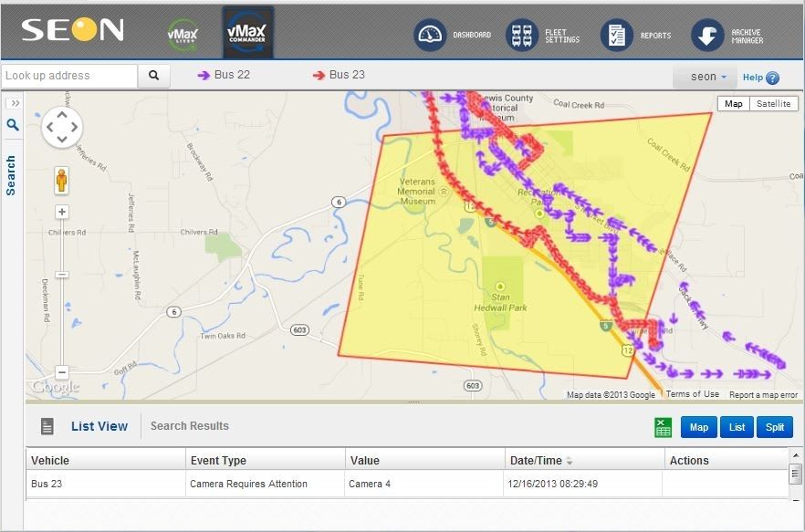
Task: Click the Look up address field
Action: 69,76
